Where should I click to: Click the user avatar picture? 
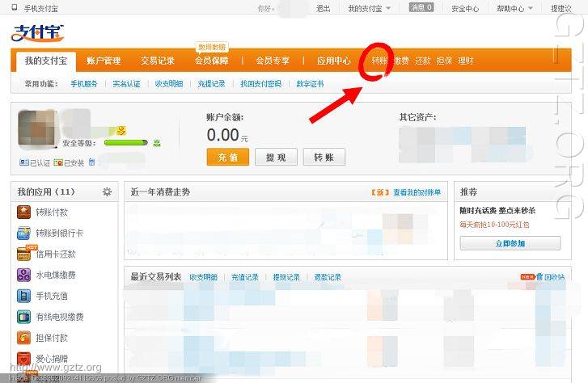pyautogui.click(x=36, y=129)
